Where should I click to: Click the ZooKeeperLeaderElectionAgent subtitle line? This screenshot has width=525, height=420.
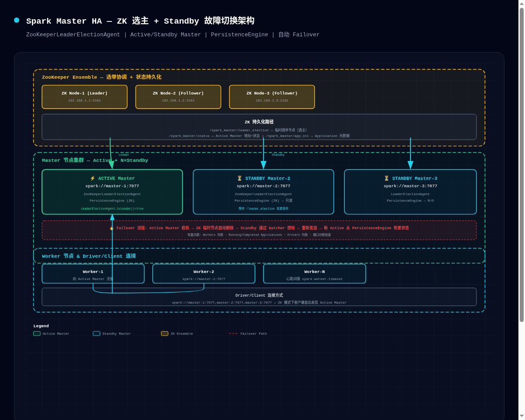tap(173, 35)
